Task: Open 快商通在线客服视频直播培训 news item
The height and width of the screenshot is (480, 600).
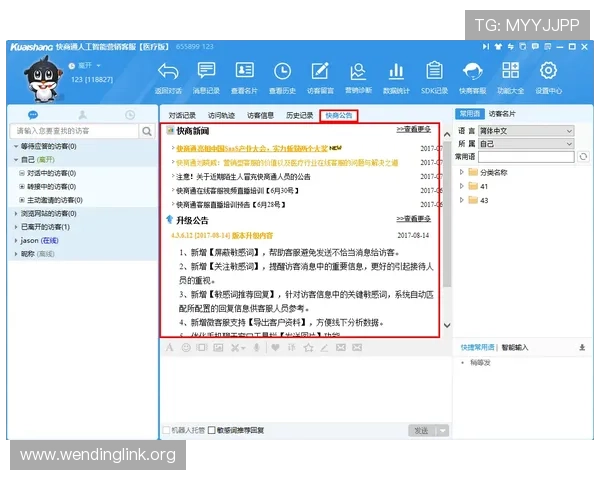Action: (237, 191)
